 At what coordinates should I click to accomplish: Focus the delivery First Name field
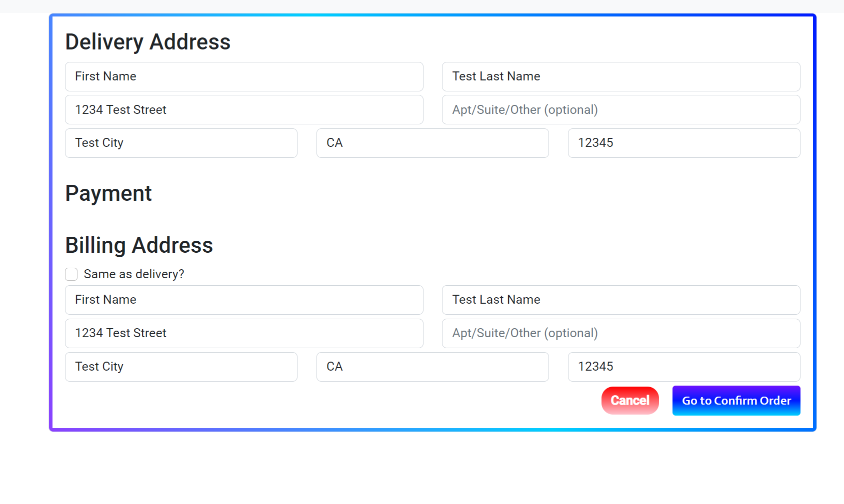pyautogui.click(x=244, y=76)
